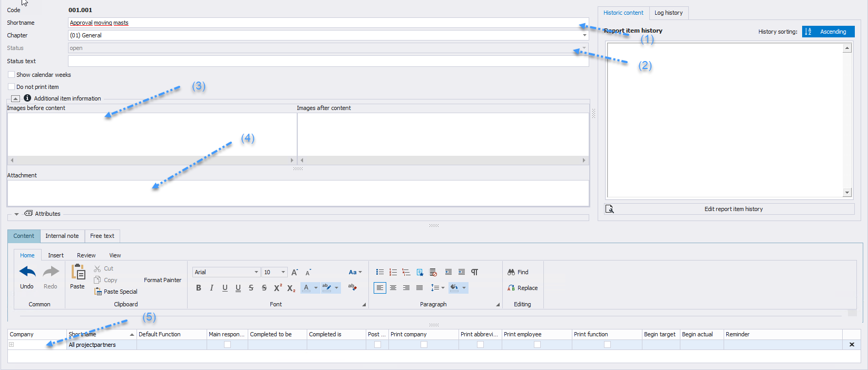Viewport: 868px width, 370px height.
Task: Click the Replace button
Action: [522, 288]
